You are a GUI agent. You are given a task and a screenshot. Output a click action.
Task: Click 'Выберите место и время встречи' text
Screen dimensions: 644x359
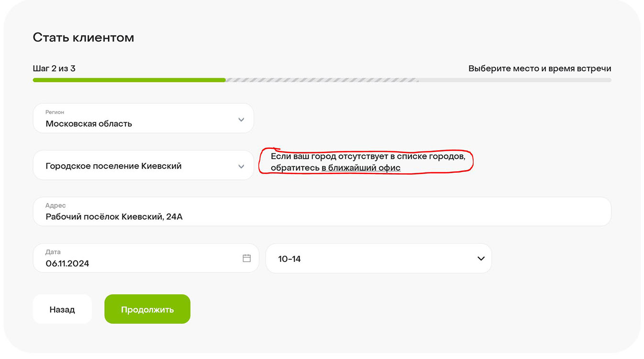[x=539, y=68]
